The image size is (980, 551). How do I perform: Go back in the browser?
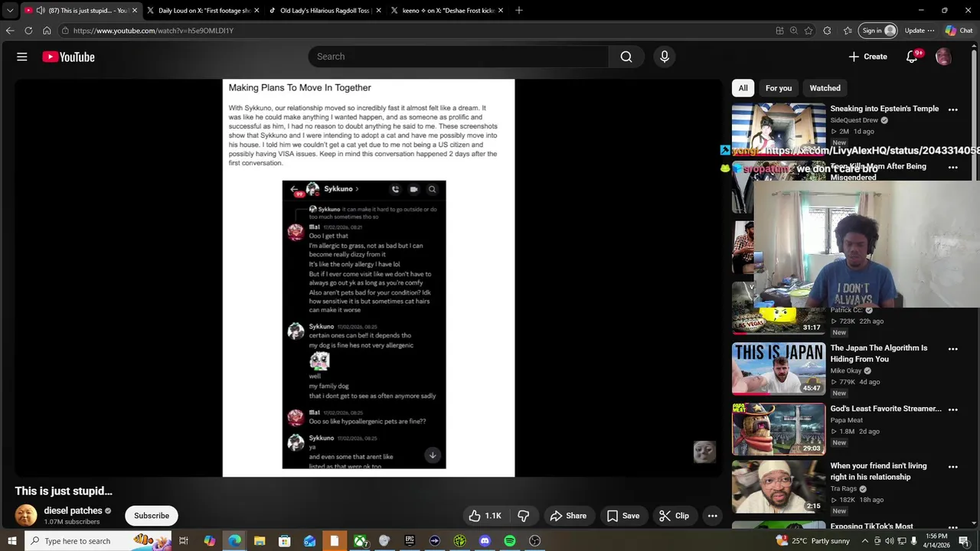coord(10,31)
